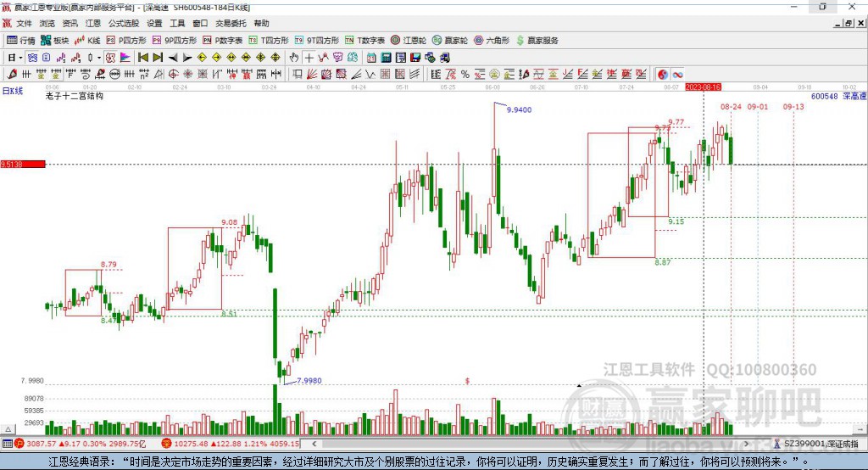Open the calendar icon in toolbar

[x=371, y=58]
